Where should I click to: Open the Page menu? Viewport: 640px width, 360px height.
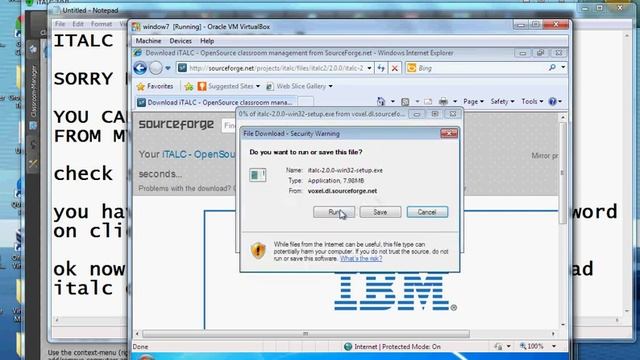(473, 101)
